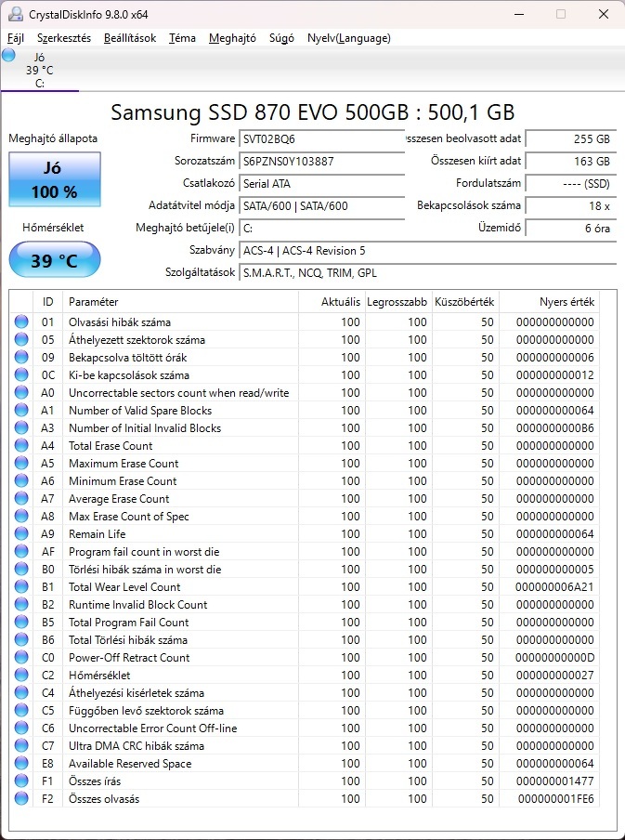Open the Beállítások menu

[x=130, y=38]
